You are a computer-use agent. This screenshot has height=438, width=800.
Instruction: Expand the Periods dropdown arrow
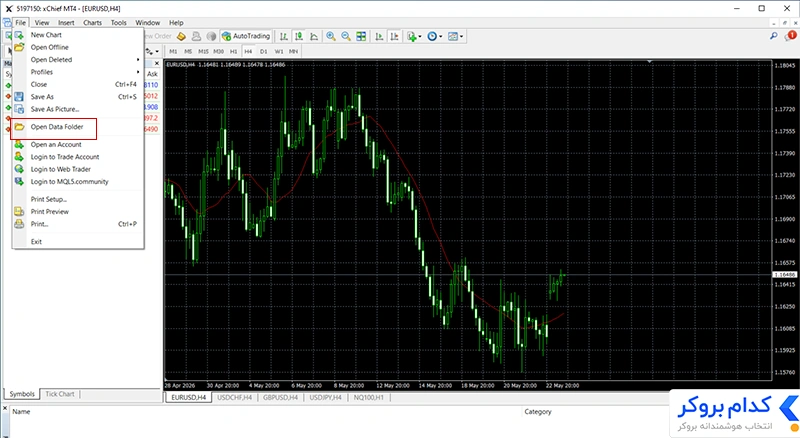tap(440, 36)
